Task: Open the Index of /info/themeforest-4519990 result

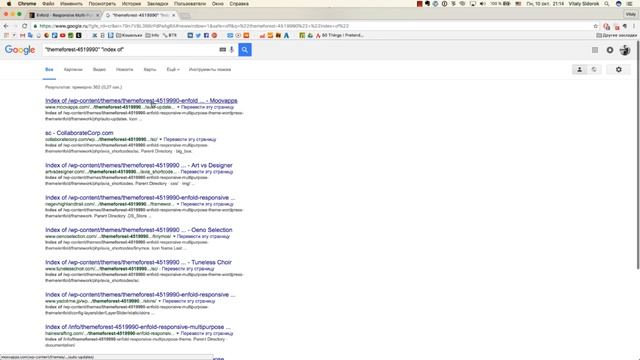Action: tap(138, 327)
